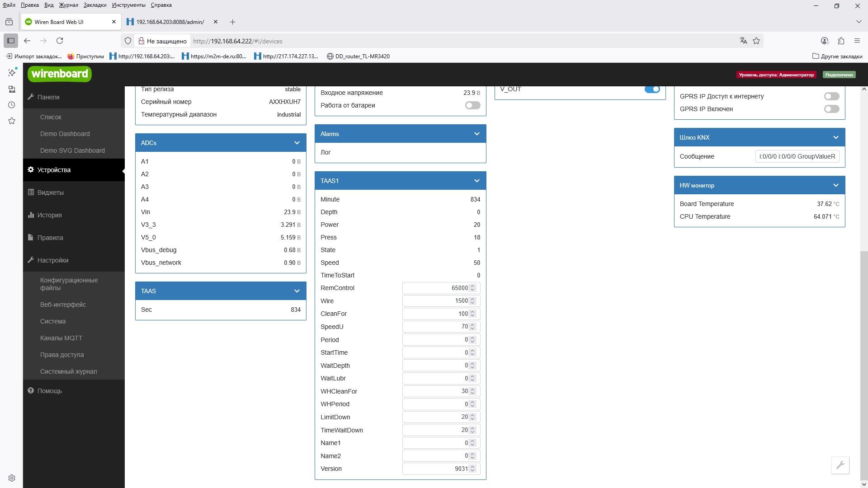Click the wirenboard logo
Image resolution: width=868 pixels, height=488 pixels.
(x=60, y=74)
